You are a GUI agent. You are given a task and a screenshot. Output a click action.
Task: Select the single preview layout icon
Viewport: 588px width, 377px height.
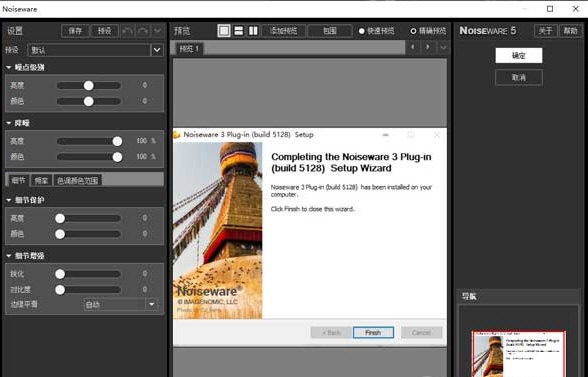224,30
